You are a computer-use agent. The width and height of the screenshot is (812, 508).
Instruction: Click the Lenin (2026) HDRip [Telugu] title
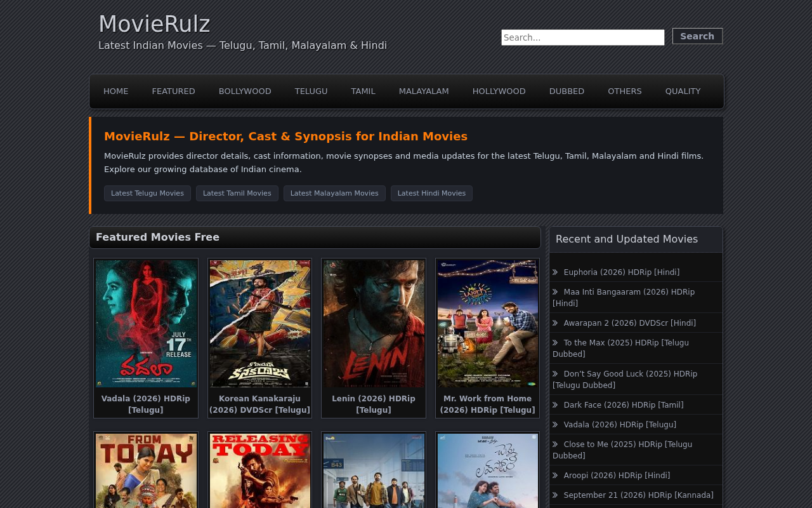point(374,404)
